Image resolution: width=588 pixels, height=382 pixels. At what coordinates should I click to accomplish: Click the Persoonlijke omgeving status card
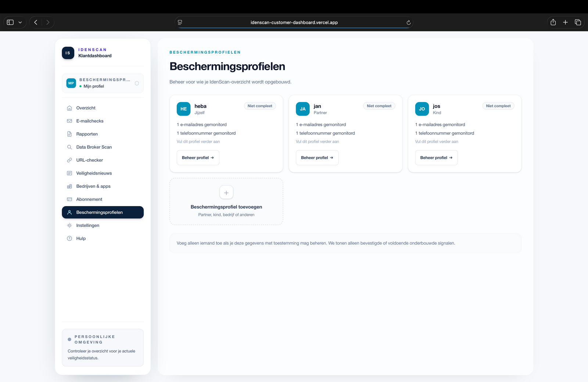coord(103,347)
